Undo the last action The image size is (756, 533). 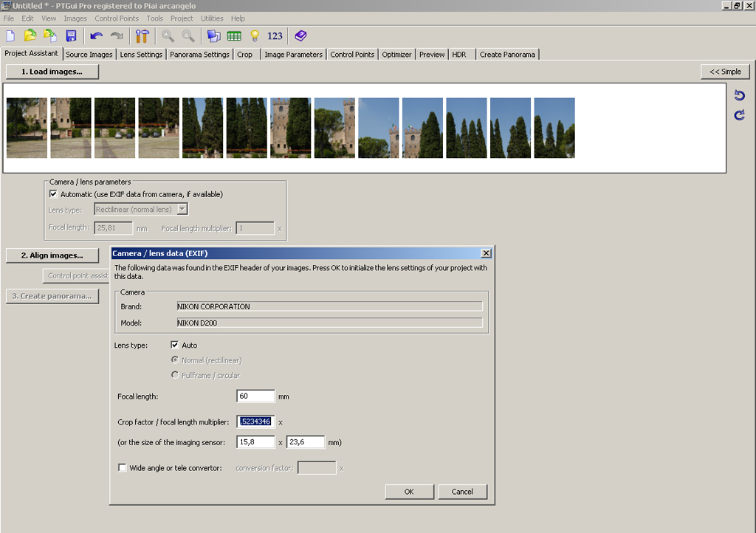click(97, 36)
